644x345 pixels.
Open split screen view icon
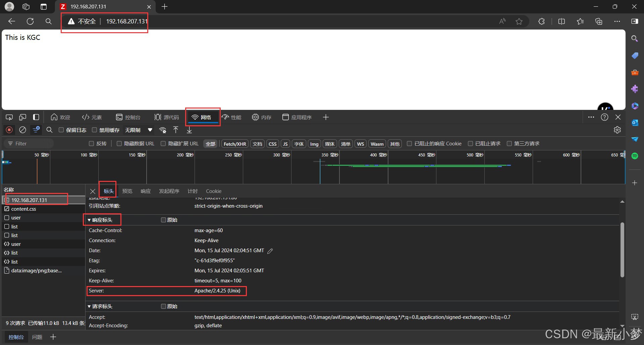561,21
